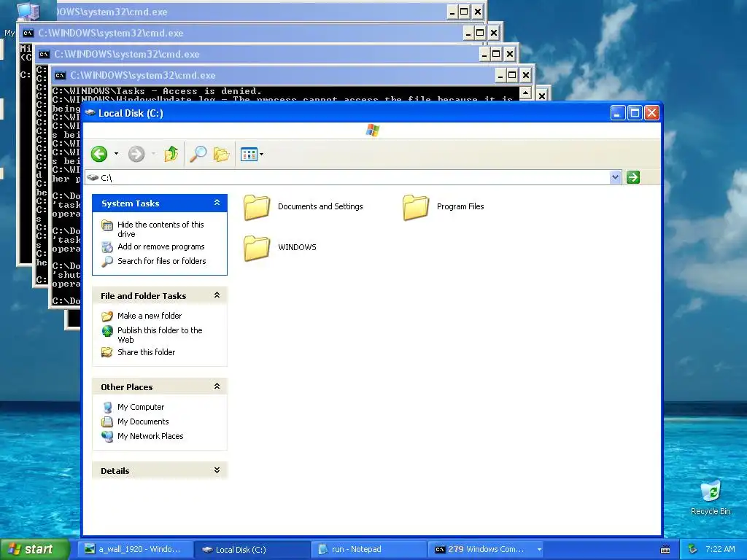The image size is (747, 560).
Task: Click the address bar showing C:\
Action: click(x=354, y=178)
